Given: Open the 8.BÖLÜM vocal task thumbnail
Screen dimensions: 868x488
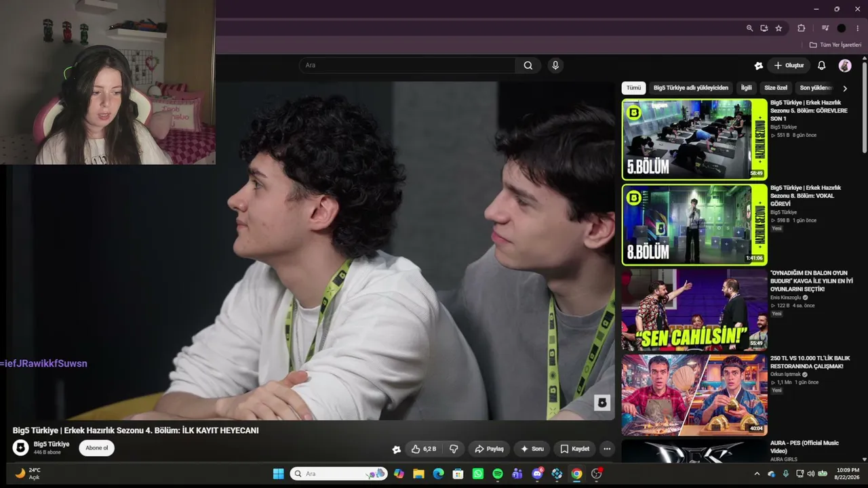Looking at the screenshot, I should [x=694, y=224].
